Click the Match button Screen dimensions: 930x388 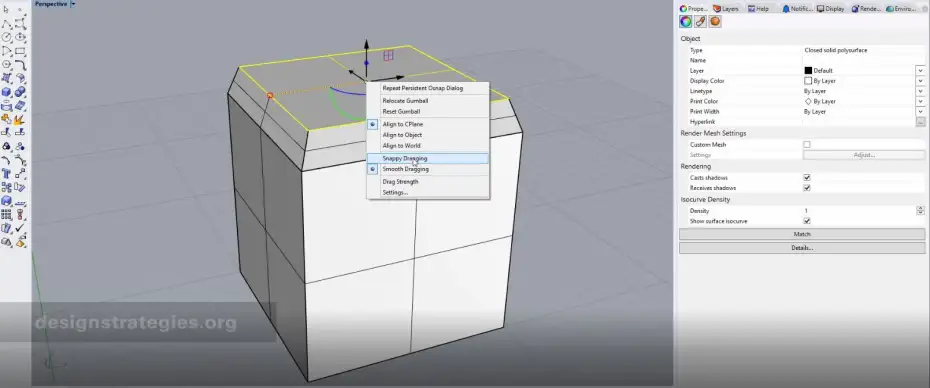(x=802, y=234)
